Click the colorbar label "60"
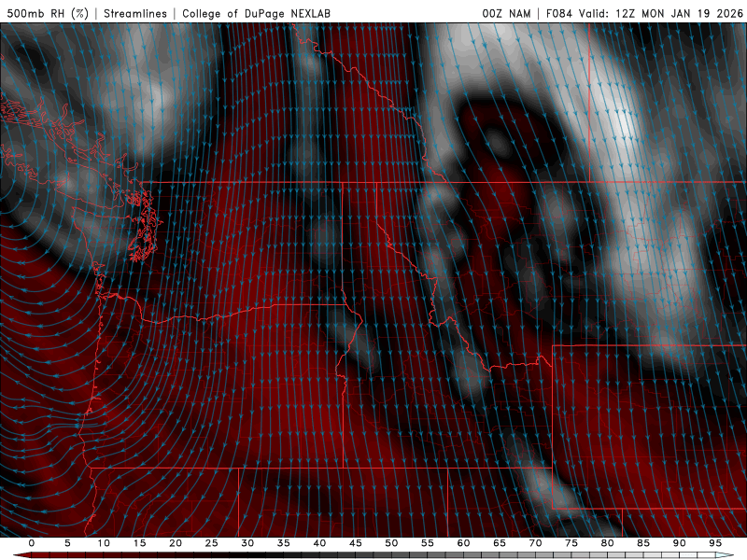This screenshot has height=560, width=747. (463, 543)
